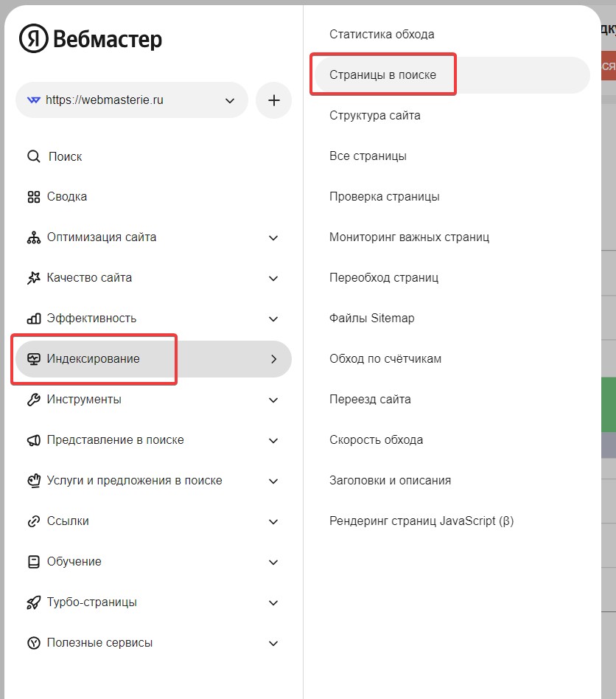616x699 pixels.
Task: Click the Качество сайта star icon
Action: tap(33, 278)
